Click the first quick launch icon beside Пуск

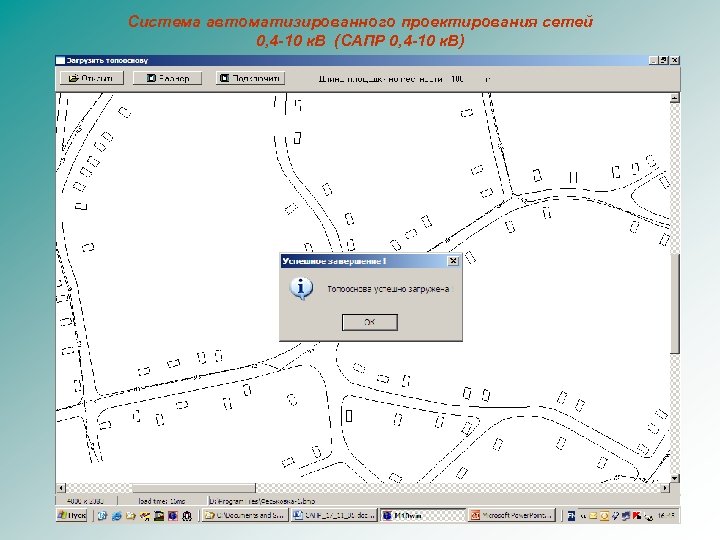tap(102, 516)
